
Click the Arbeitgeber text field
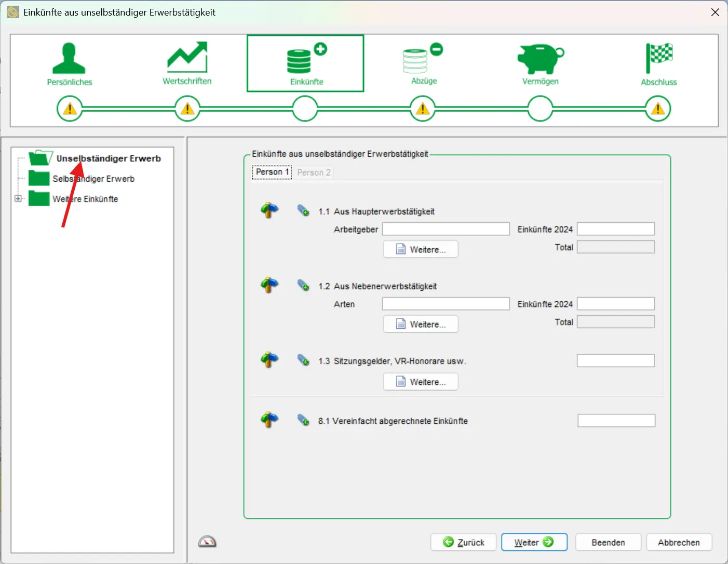click(x=446, y=229)
